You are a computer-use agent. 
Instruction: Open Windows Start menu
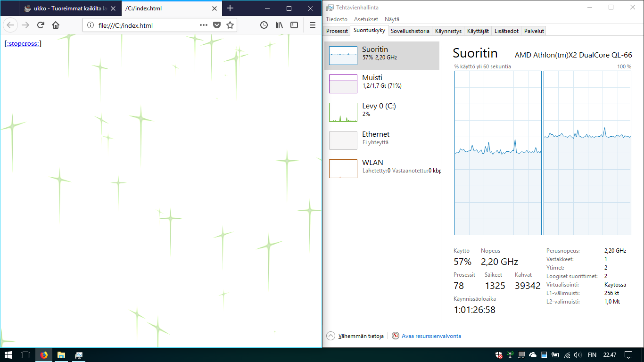[8, 355]
